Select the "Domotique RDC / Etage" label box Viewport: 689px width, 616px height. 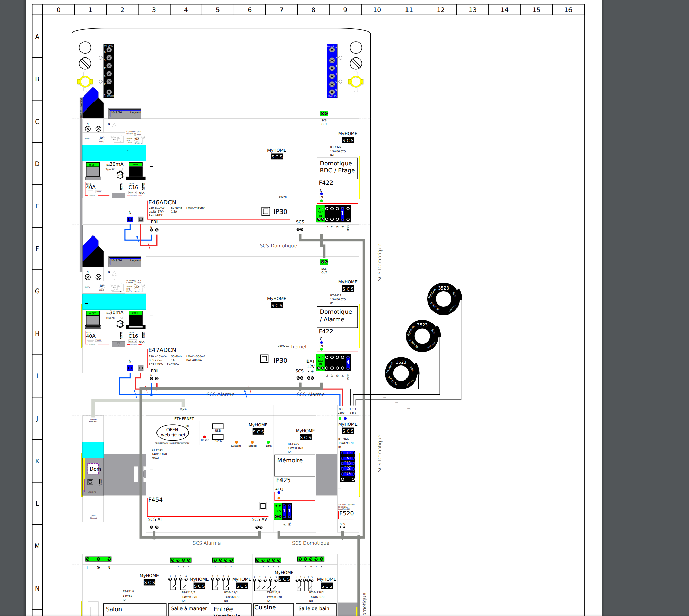pos(337,168)
